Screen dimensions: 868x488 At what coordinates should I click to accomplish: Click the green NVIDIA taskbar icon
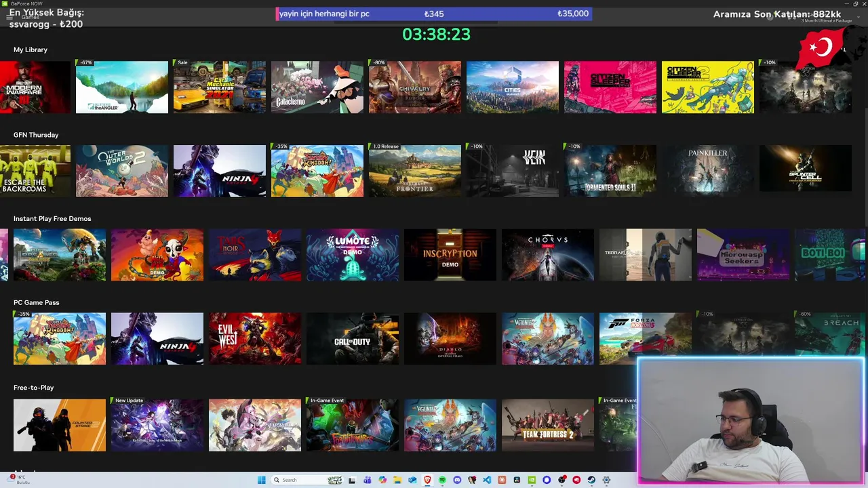point(532,480)
